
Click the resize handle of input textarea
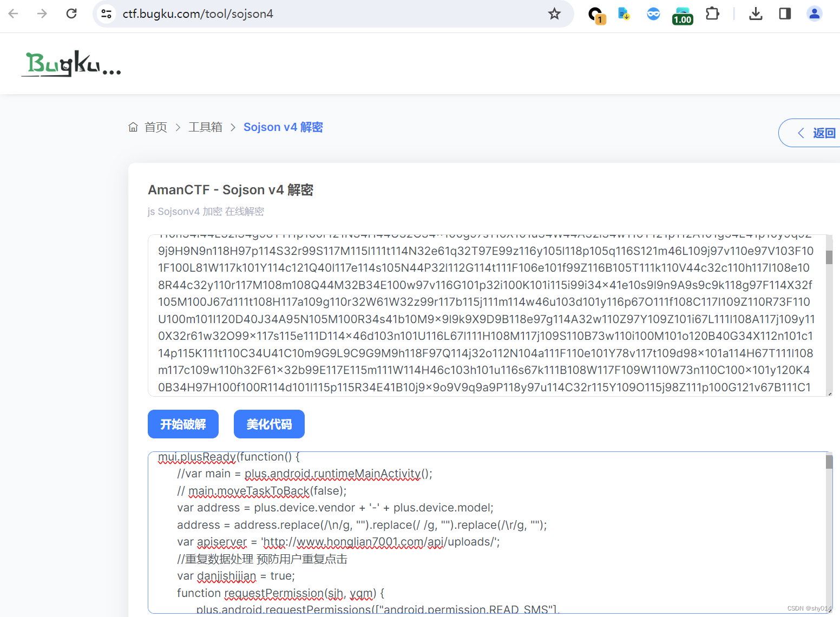point(829,393)
